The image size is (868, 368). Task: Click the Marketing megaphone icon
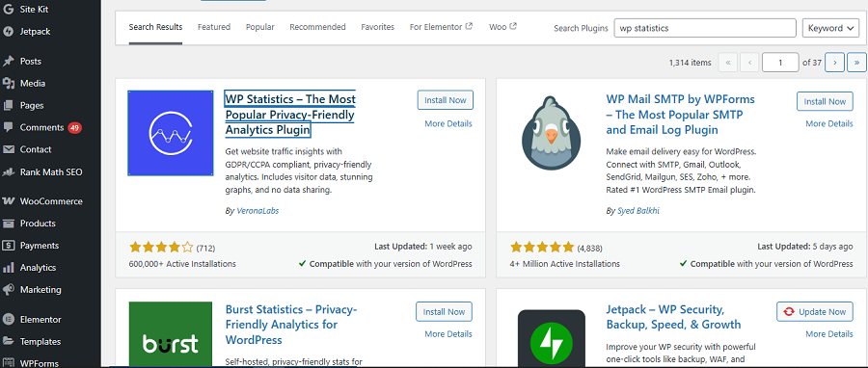pyautogui.click(x=9, y=290)
